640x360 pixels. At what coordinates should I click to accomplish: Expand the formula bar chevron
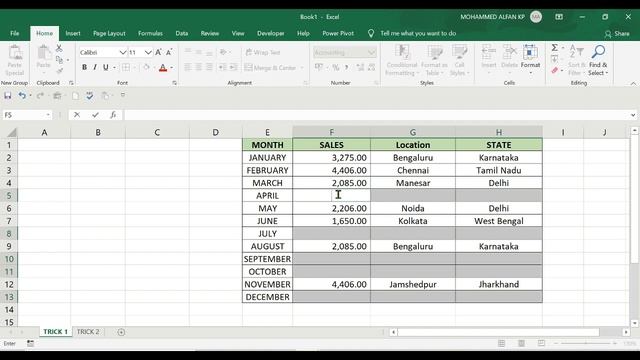633,115
